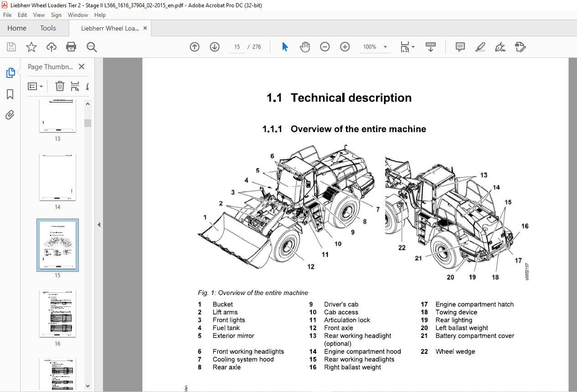Viewport: 577px width, 392px height.
Task: Click the 'Exterior mirror' legend entry
Action: pyautogui.click(x=233, y=336)
